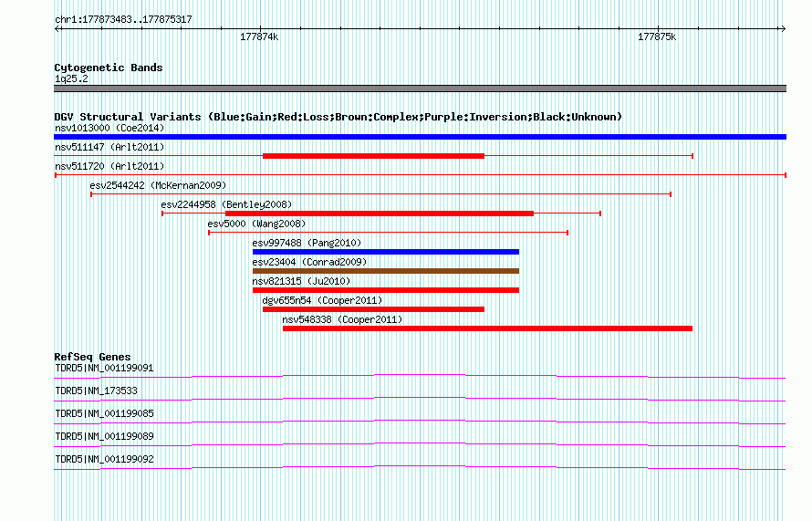Open the nsv511720 (Arlt2011) variant label

(x=109, y=166)
